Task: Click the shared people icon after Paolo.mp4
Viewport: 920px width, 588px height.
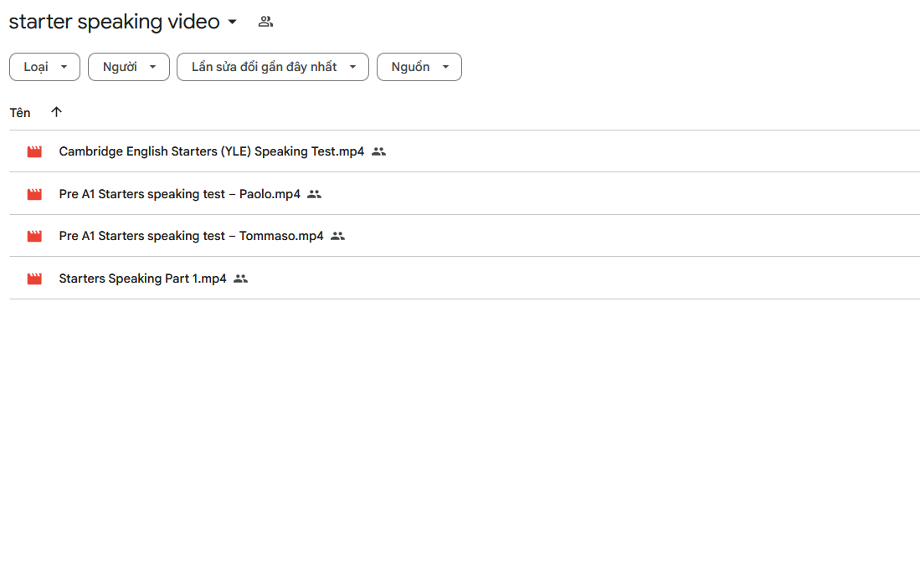Action: click(314, 194)
